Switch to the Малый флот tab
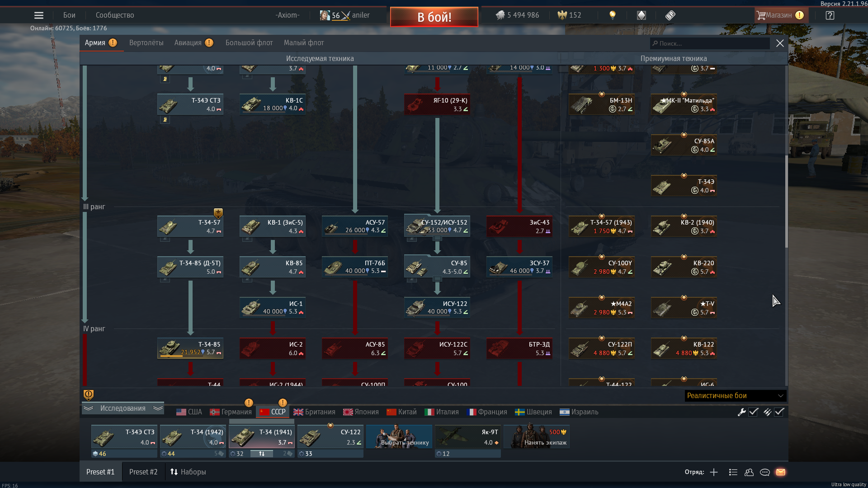 tap(304, 43)
